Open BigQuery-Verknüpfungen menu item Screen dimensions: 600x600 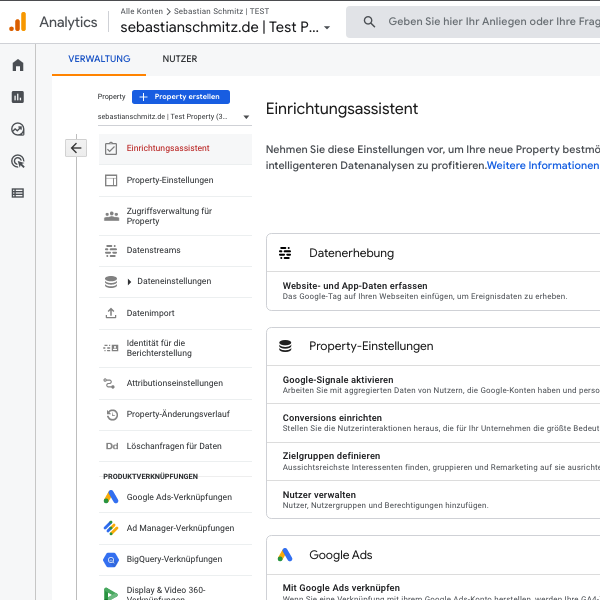[175, 559]
